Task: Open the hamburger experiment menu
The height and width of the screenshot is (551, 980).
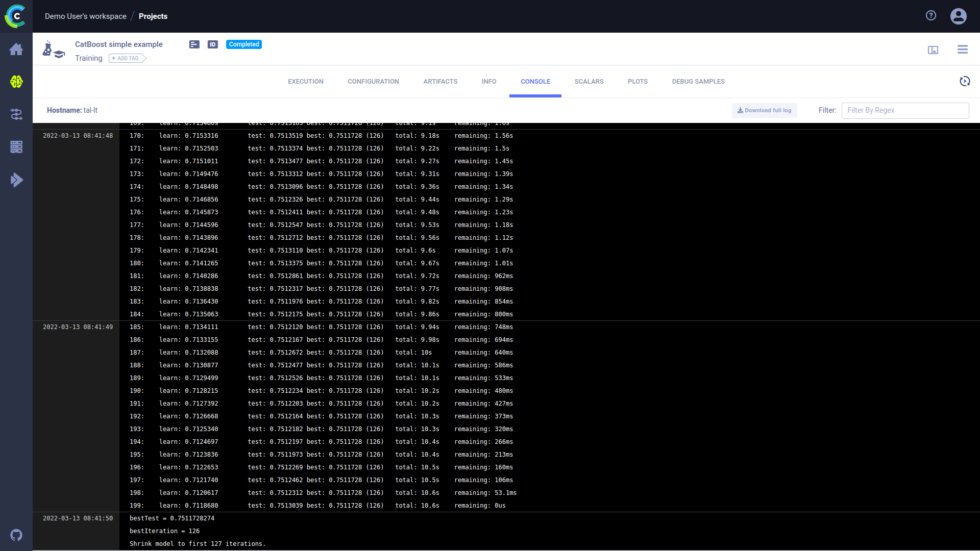Action: (x=963, y=49)
